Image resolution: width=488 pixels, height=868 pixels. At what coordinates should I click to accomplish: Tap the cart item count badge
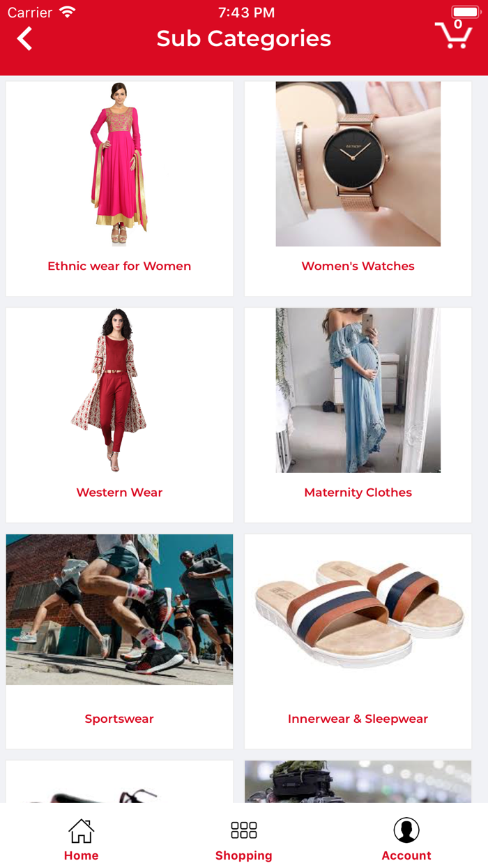(458, 24)
